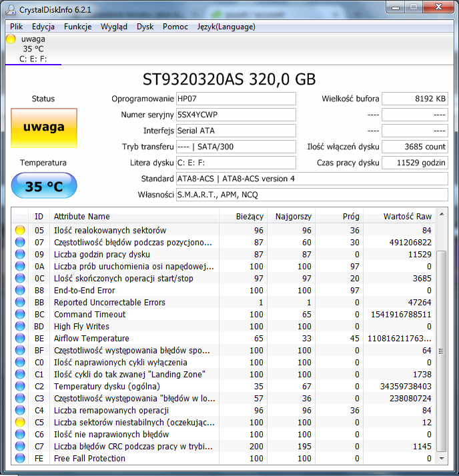The height and width of the screenshot is (476, 459).
Task: Click blue status icon of Airflow Temperature
Action: [20, 338]
